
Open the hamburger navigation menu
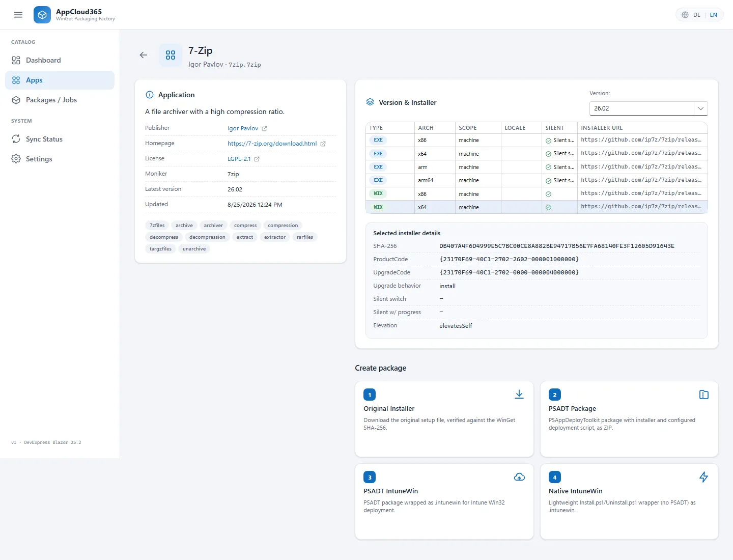coord(18,15)
